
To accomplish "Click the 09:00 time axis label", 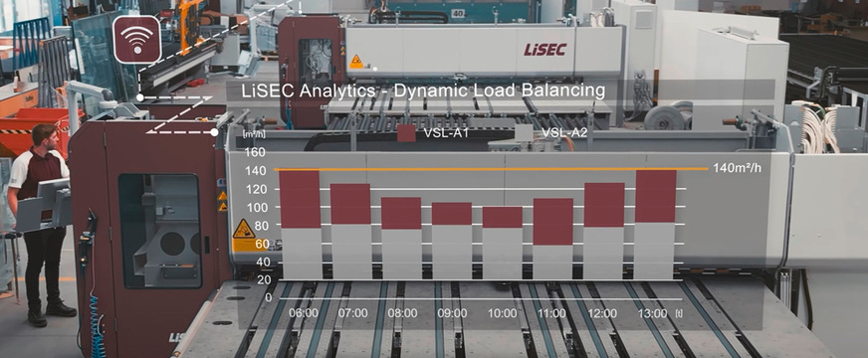I will [x=452, y=313].
